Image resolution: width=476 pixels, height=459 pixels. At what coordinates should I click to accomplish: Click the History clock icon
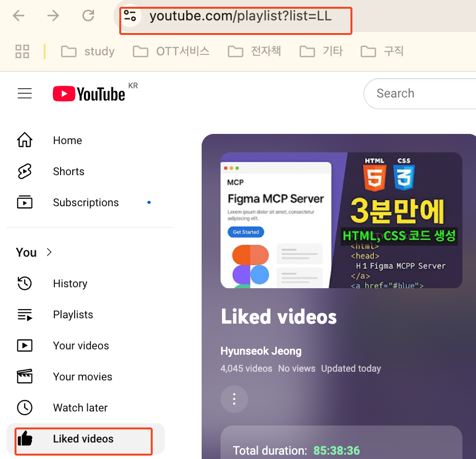click(x=25, y=283)
